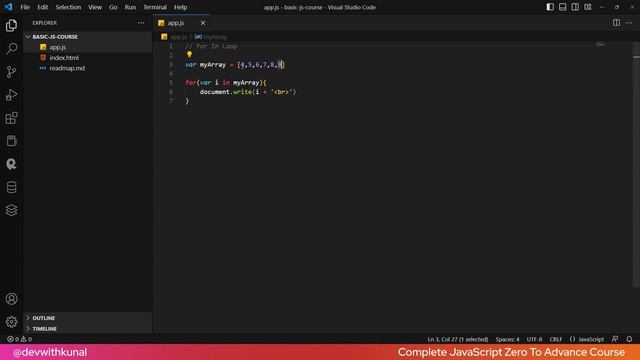
Task: Toggle primary side bar visibility
Action: 550,7
